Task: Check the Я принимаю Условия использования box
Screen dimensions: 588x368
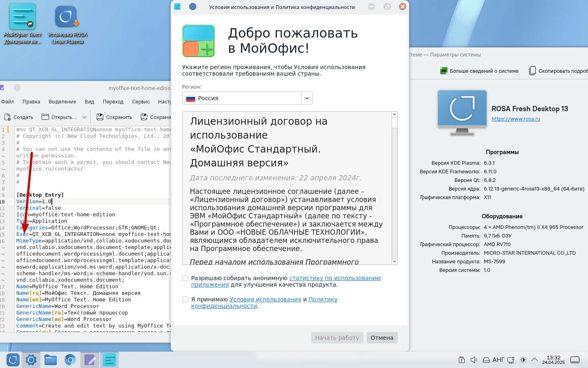Action: click(x=185, y=299)
